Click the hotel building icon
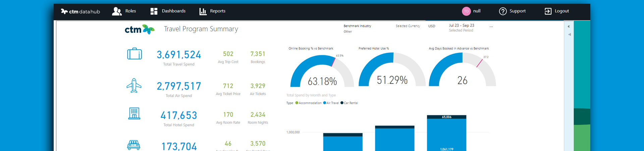644x151 pixels. (134, 114)
